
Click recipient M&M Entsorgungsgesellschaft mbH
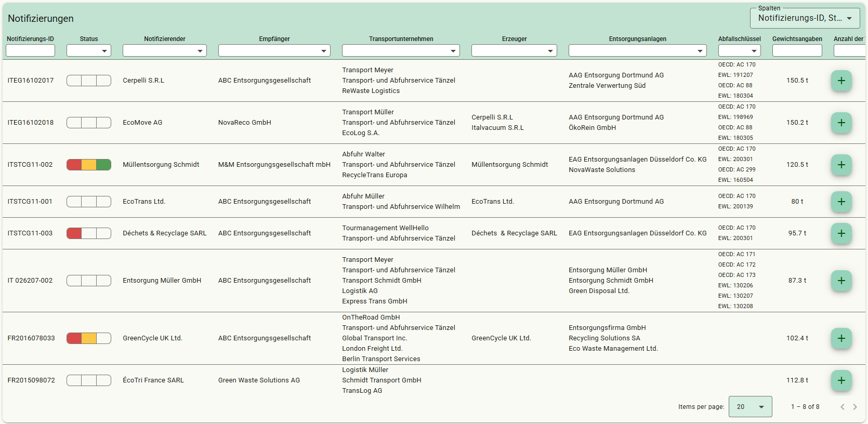(274, 165)
